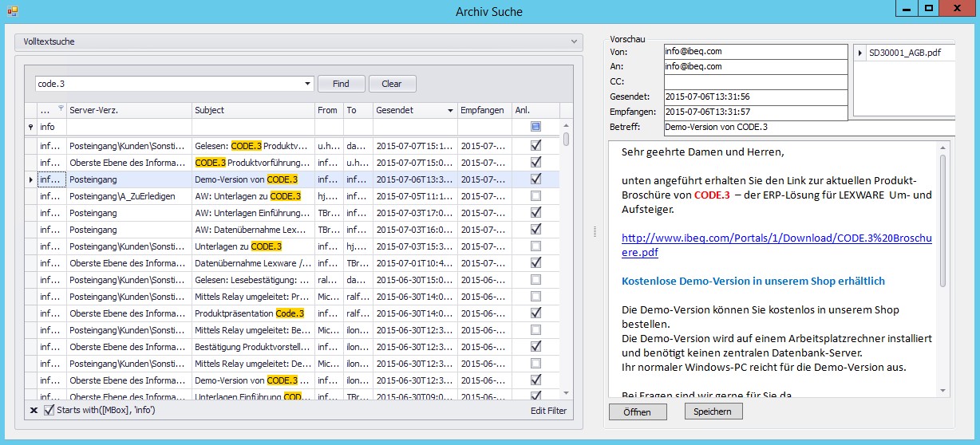
Task: Sort by the From column header
Action: [x=329, y=110]
